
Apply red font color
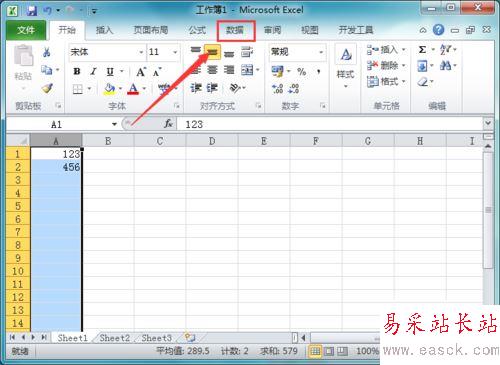[x=133, y=89]
